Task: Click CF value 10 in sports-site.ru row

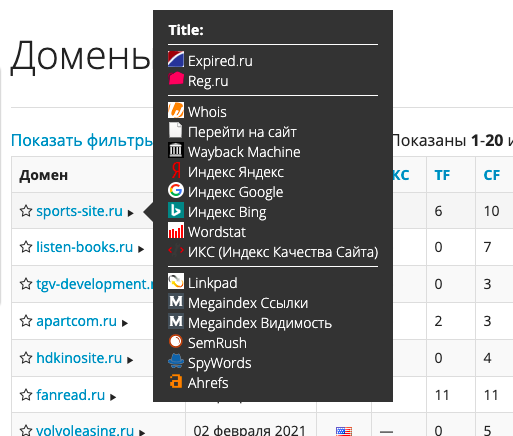Action: [491, 211]
